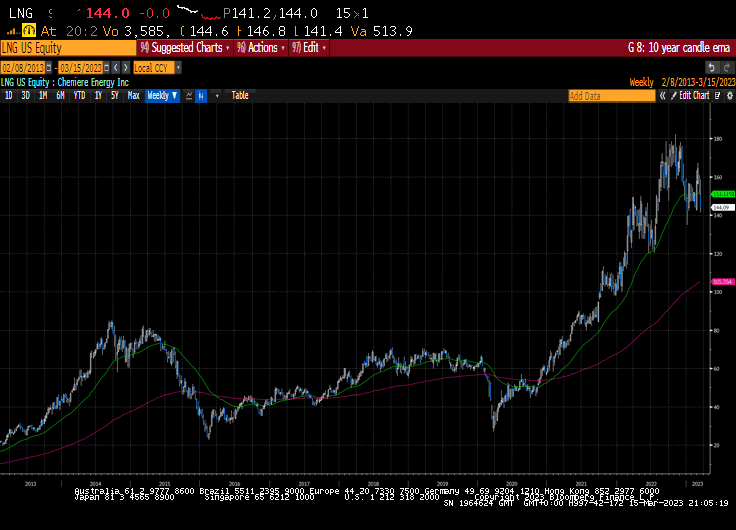The image size is (736, 530).
Task: Click the chart title 'G 8: 10 year candle ema'
Action: [x=679, y=48]
